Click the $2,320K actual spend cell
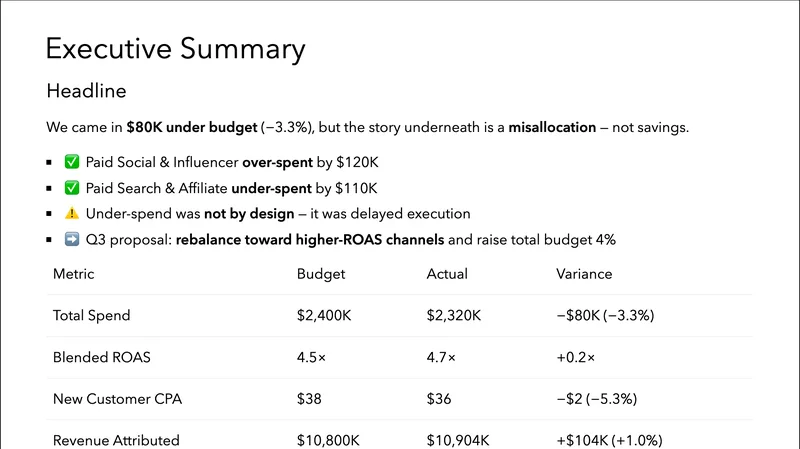 (454, 316)
